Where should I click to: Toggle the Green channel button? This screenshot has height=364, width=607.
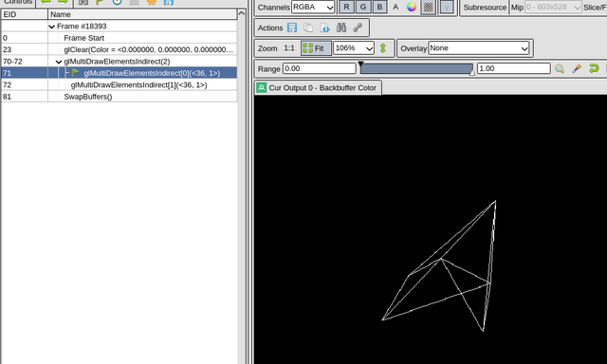tap(363, 7)
